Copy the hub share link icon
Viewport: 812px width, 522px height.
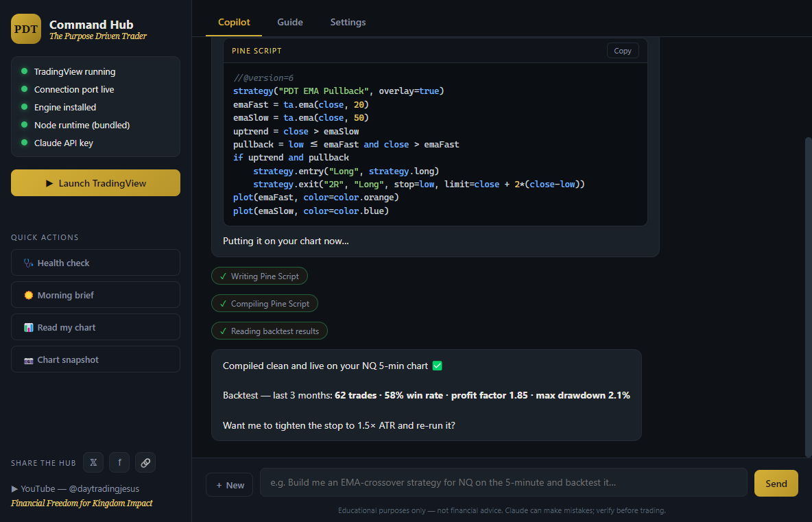(145, 462)
